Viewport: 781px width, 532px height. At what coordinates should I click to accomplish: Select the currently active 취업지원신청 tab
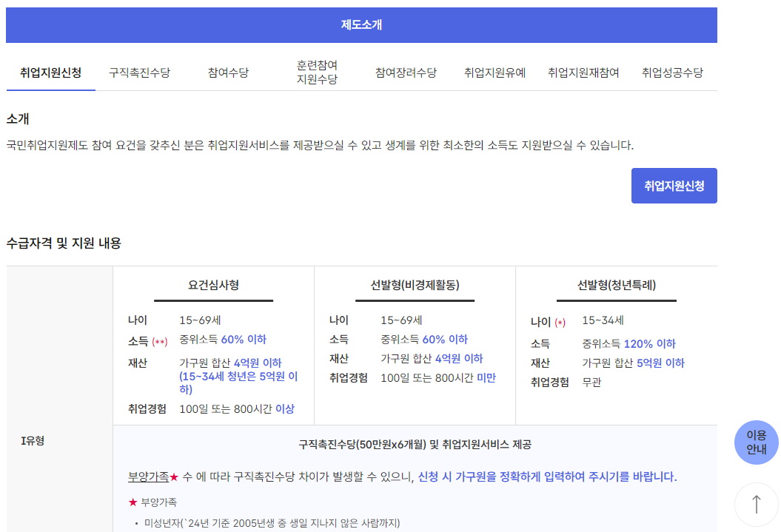click(50, 71)
